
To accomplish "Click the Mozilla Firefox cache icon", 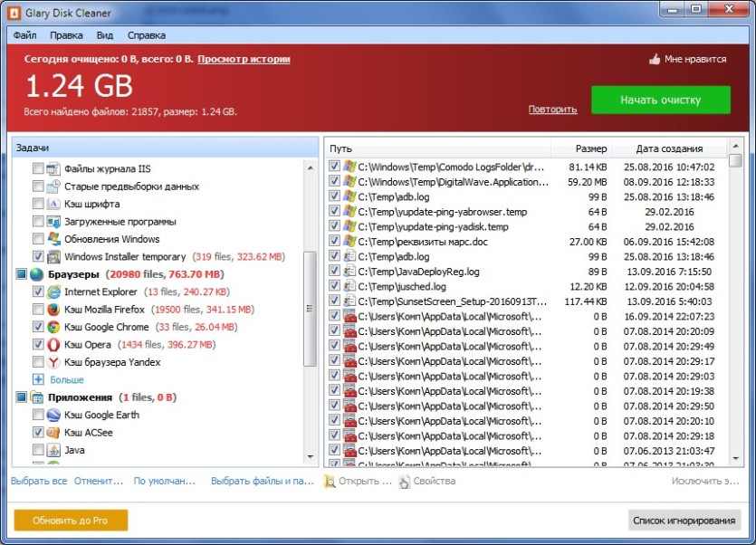I will click(x=53, y=309).
